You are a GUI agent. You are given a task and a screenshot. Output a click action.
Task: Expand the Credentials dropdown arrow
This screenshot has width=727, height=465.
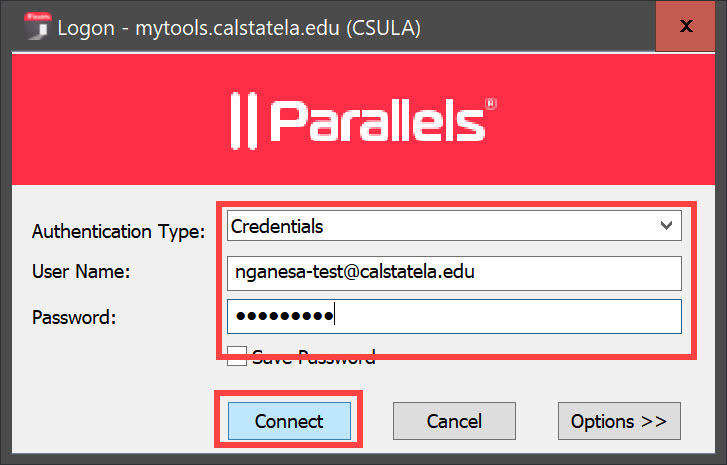668,226
